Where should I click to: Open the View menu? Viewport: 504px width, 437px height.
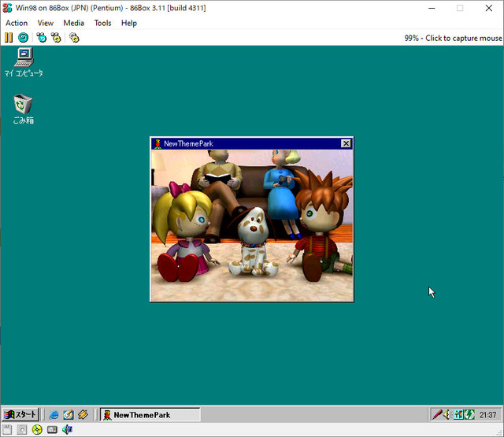point(46,23)
